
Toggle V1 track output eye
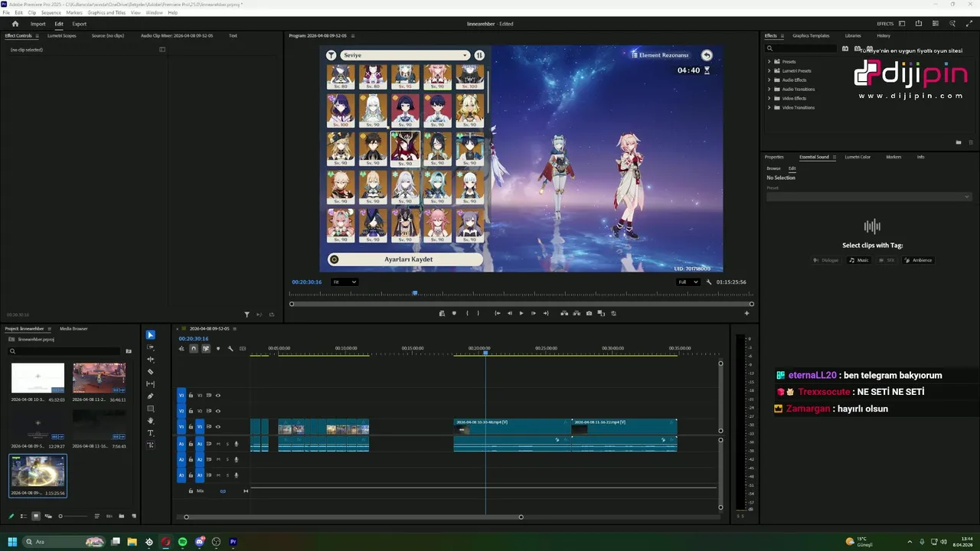[x=217, y=426]
